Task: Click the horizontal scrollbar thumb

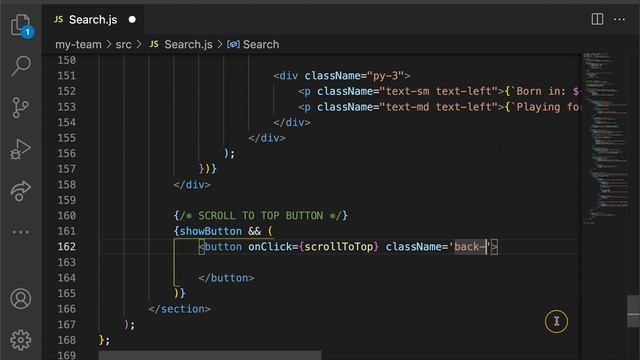Action: 210,355
